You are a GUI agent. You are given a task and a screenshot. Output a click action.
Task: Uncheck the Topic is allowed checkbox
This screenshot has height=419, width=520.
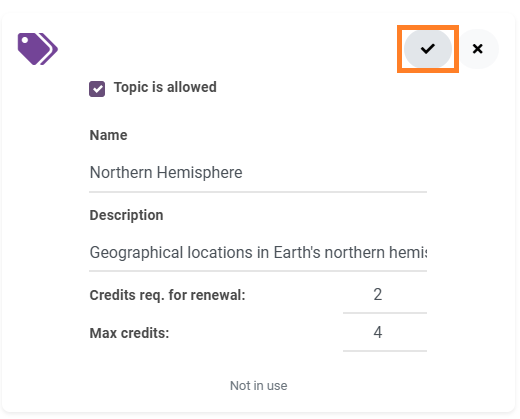click(97, 89)
